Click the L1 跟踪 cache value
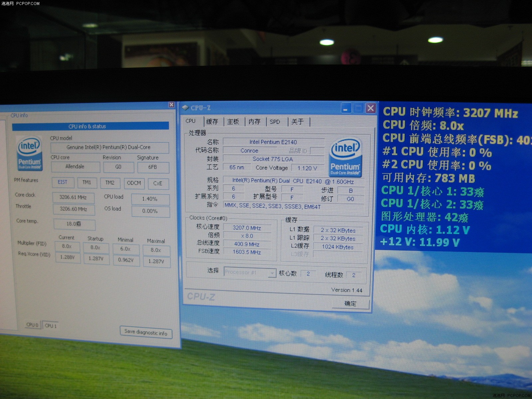 pyautogui.click(x=338, y=238)
